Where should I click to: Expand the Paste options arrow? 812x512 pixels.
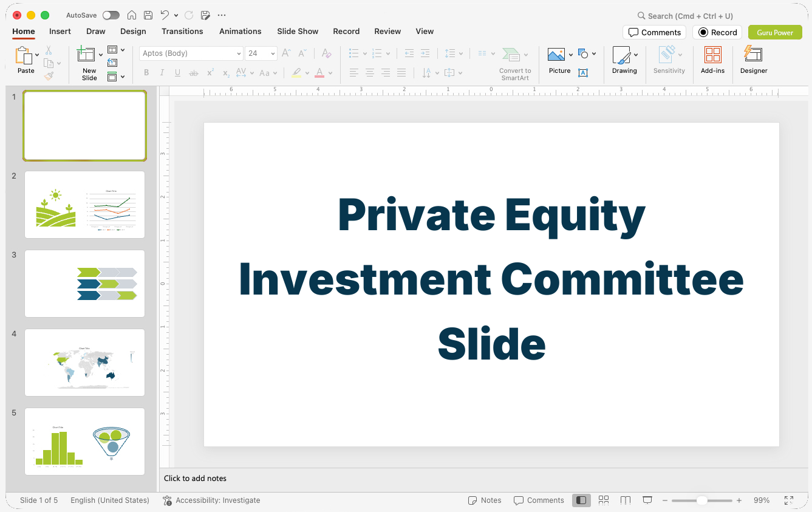(37, 55)
